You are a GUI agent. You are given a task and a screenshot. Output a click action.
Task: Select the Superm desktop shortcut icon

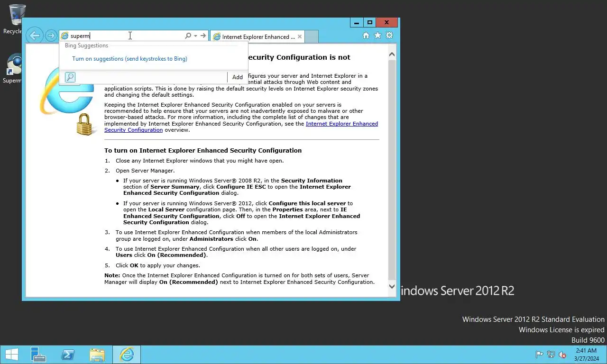[x=14, y=69]
